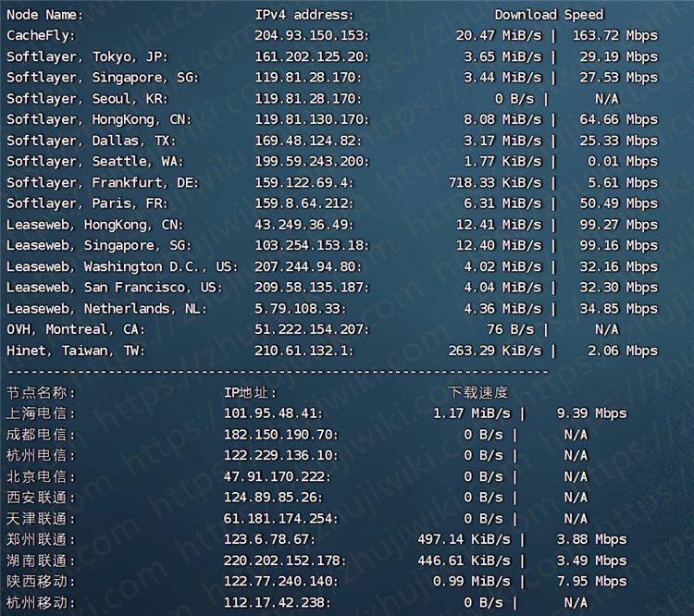Click the 'Download Speed' header text

549,15
